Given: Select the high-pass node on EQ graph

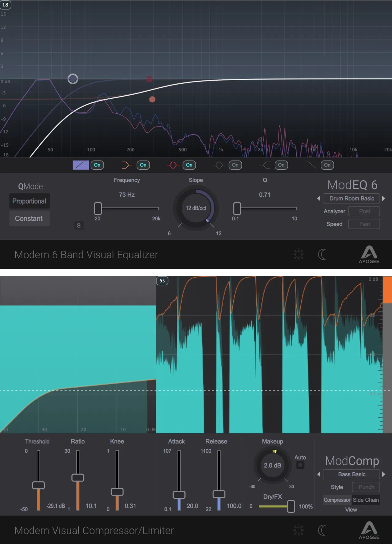Looking at the screenshot, I should pos(73,79).
